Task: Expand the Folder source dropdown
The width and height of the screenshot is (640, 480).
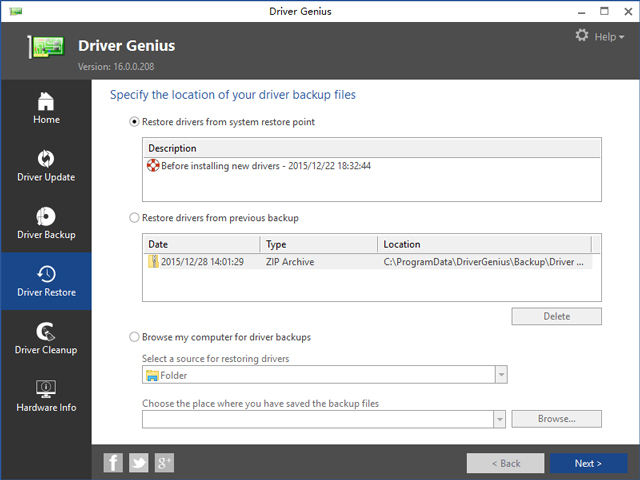Action: coord(501,375)
